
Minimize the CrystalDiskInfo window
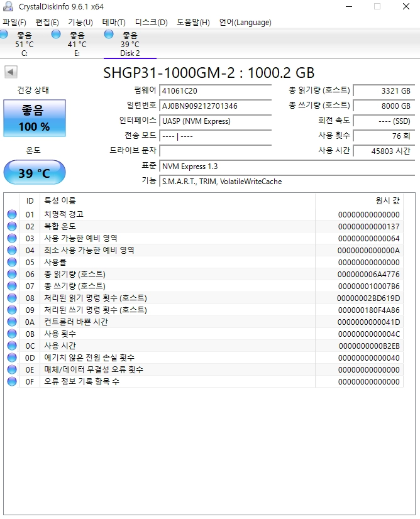click(x=349, y=6)
